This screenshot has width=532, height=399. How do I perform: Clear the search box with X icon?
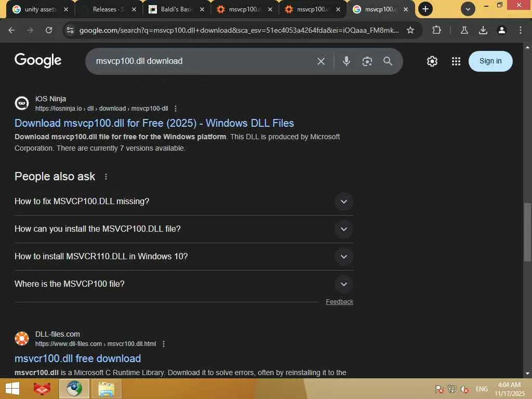tap(321, 61)
